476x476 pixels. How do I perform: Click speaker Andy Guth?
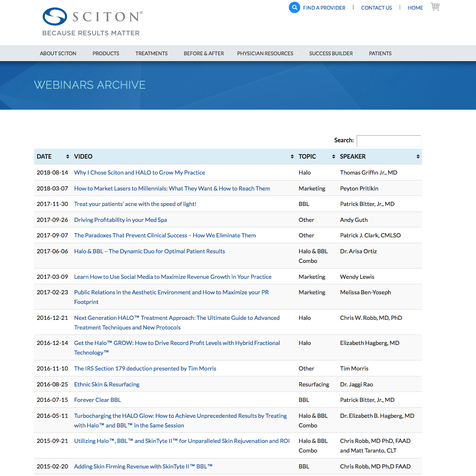click(x=354, y=220)
